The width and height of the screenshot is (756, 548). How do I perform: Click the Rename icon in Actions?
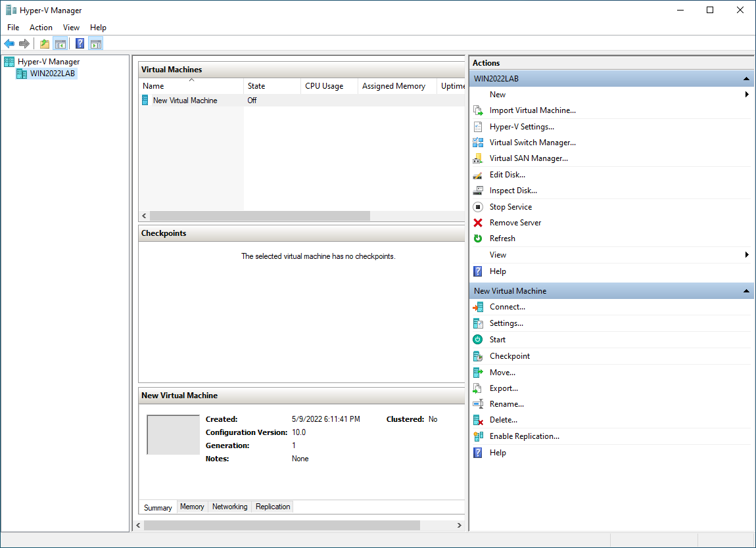(x=478, y=404)
